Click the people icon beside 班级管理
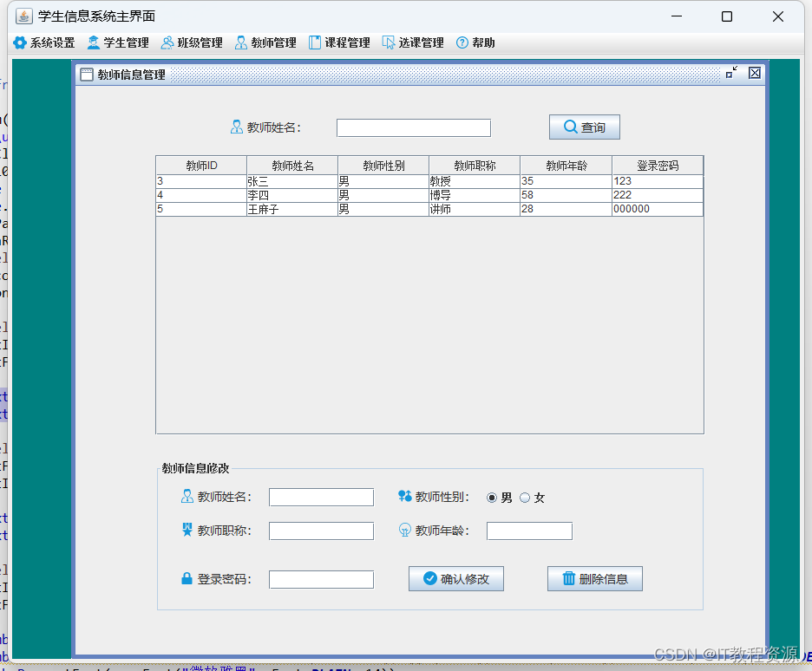Viewport: 812px width, 671px height. (167, 43)
